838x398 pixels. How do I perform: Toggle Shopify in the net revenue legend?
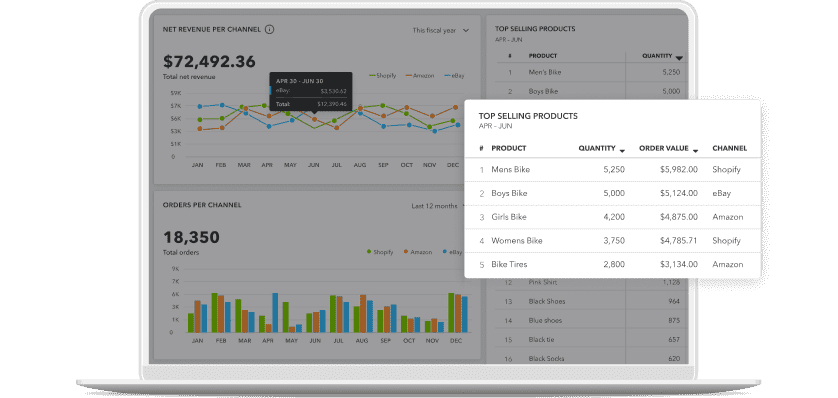[383, 76]
